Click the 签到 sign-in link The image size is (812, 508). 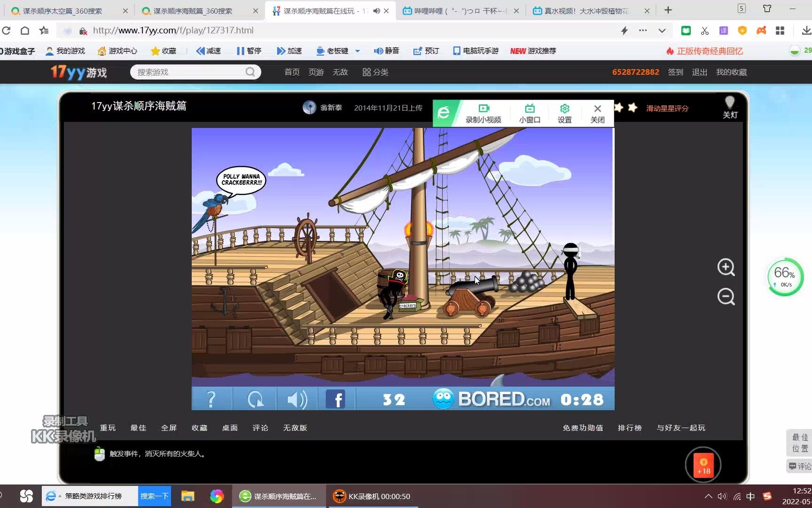click(675, 72)
